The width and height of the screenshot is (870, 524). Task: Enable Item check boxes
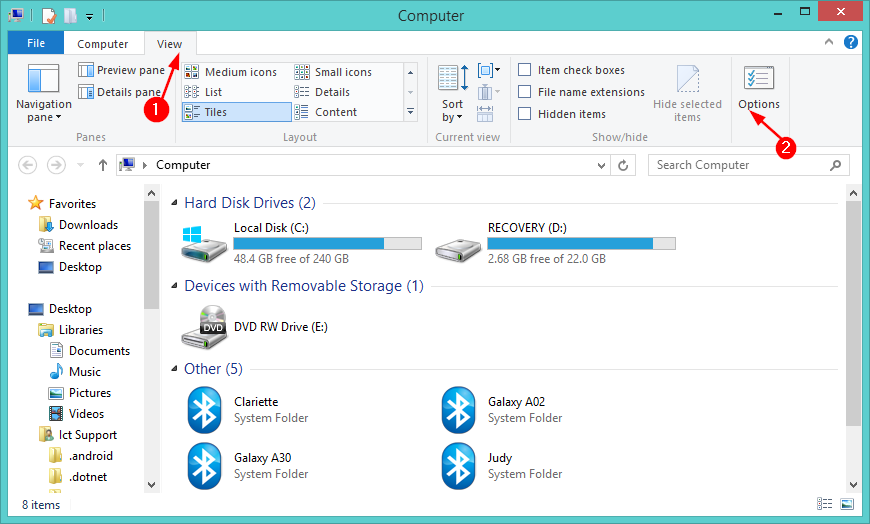pos(524,69)
